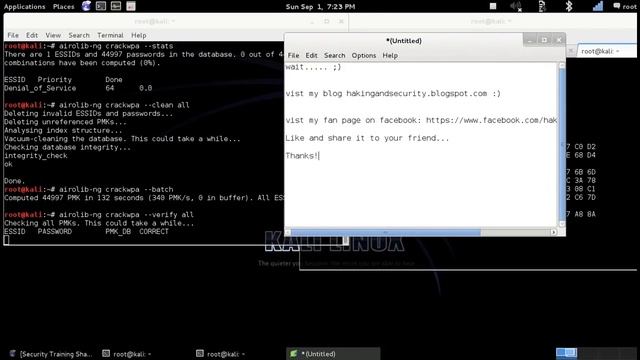Open the text editor's Search menu
Screen dimensions: 640x360
[335, 56]
